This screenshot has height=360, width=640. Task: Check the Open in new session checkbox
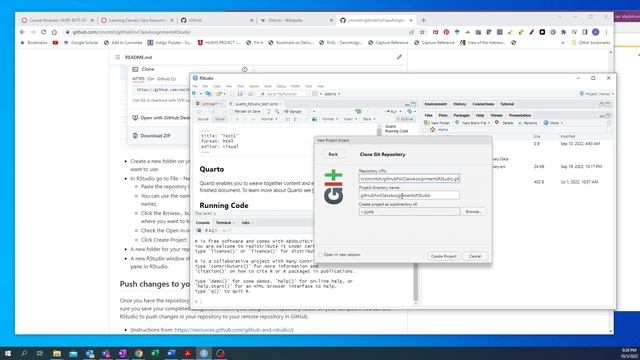[x=321, y=255]
